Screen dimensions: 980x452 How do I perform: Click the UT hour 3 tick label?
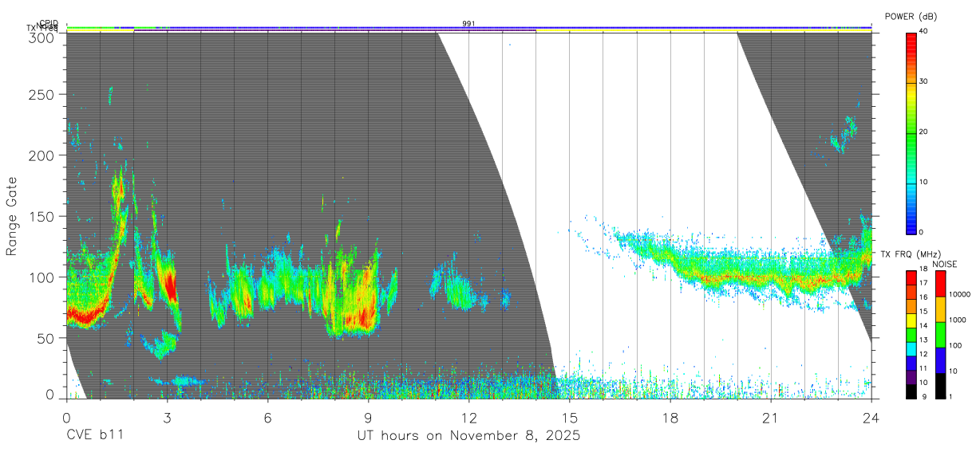(x=167, y=417)
